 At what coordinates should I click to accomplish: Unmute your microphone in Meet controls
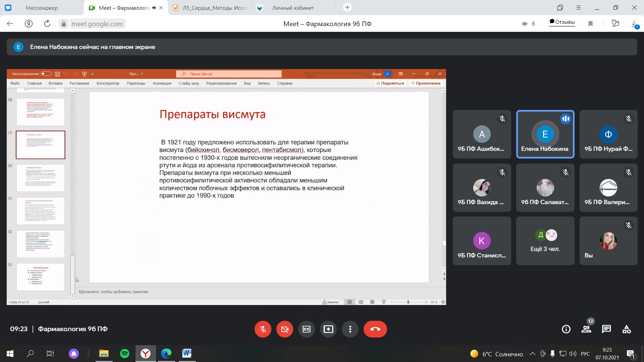pos(263,329)
